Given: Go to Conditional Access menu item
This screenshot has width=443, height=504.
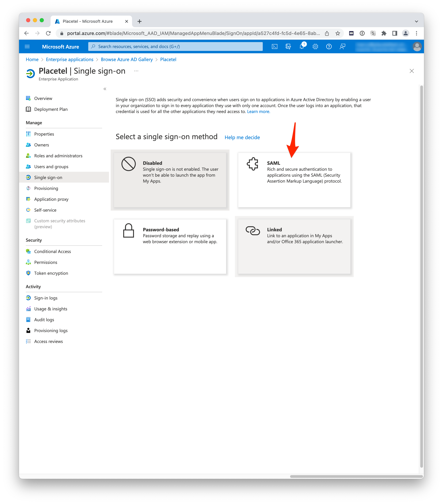Looking at the screenshot, I should (52, 251).
